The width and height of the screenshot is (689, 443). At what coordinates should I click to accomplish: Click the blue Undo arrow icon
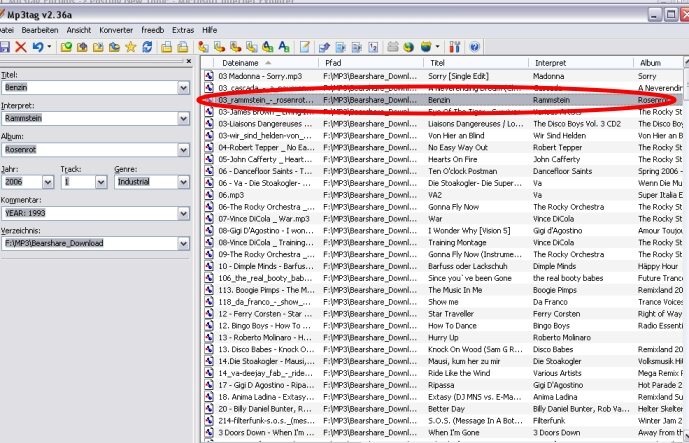tap(38, 47)
